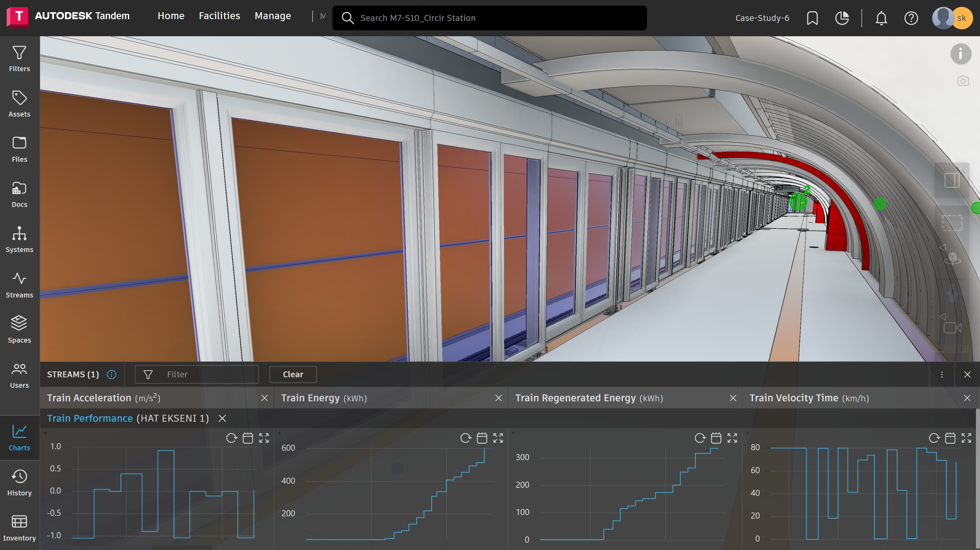Toggle the info properties panel button
This screenshot has width=980, height=550.
click(x=961, y=54)
